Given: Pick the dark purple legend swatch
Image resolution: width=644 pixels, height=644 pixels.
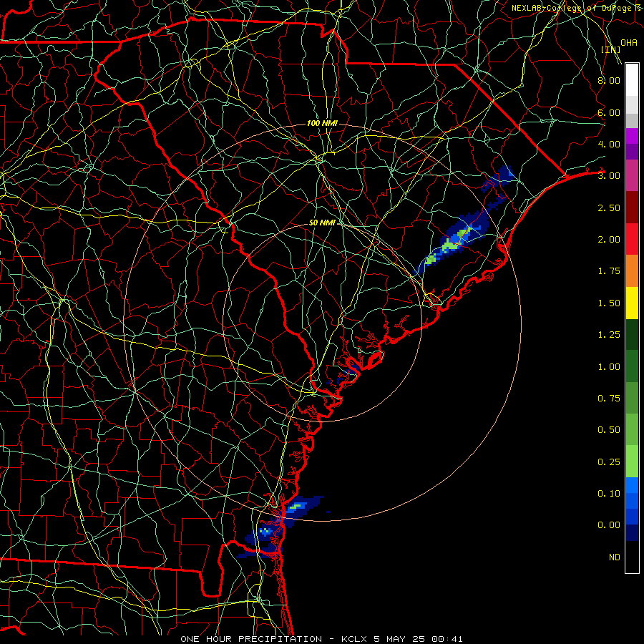Looking at the screenshot, I should coord(632,152).
